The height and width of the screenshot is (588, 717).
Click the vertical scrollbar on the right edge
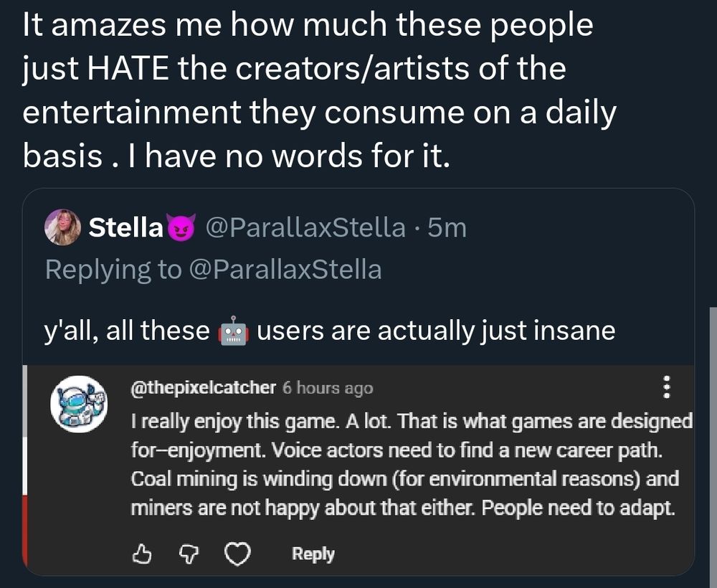coord(711,430)
